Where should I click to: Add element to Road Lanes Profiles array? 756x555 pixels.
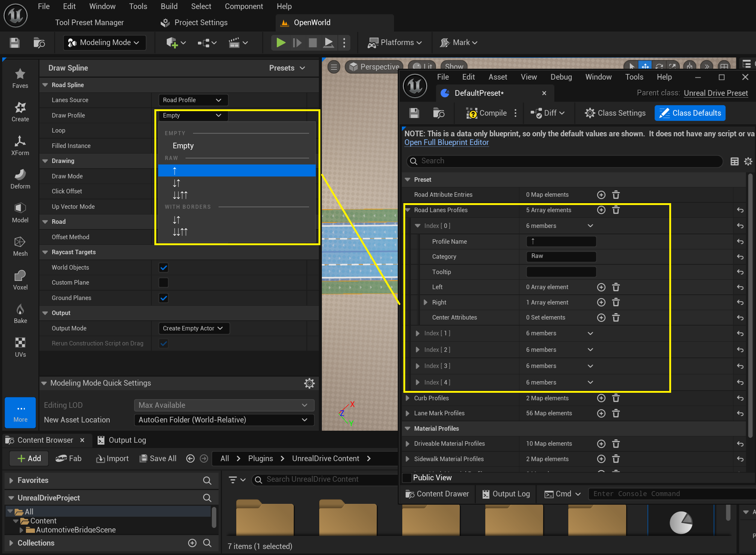click(601, 210)
